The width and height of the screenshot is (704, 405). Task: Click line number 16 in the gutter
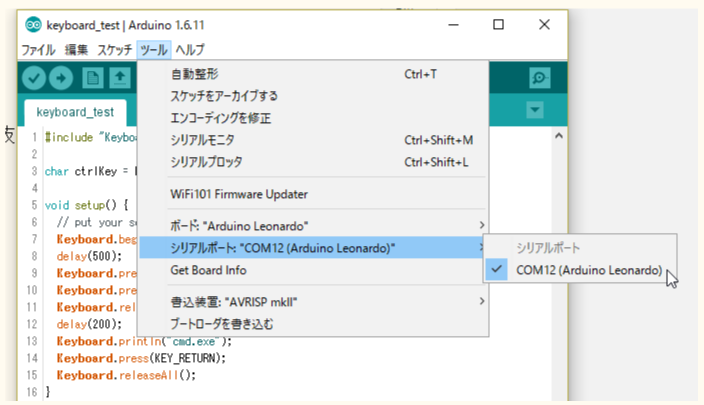[x=31, y=392]
